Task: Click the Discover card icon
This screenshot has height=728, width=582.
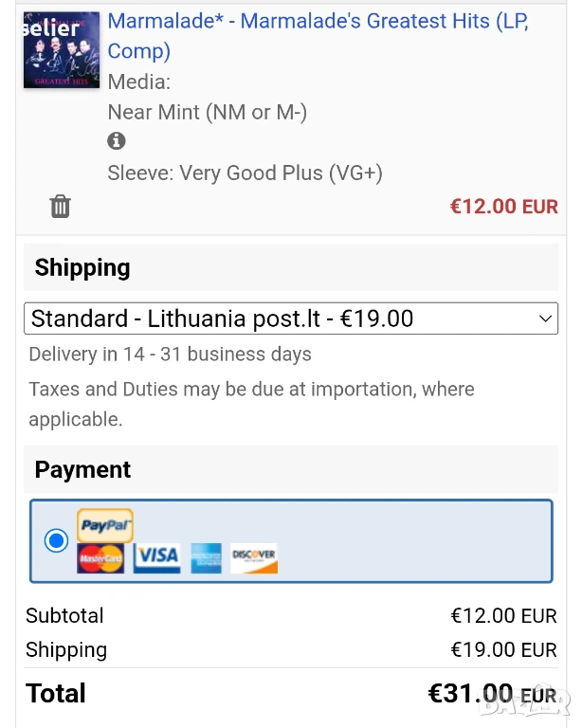Action: pyautogui.click(x=254, y=557)
